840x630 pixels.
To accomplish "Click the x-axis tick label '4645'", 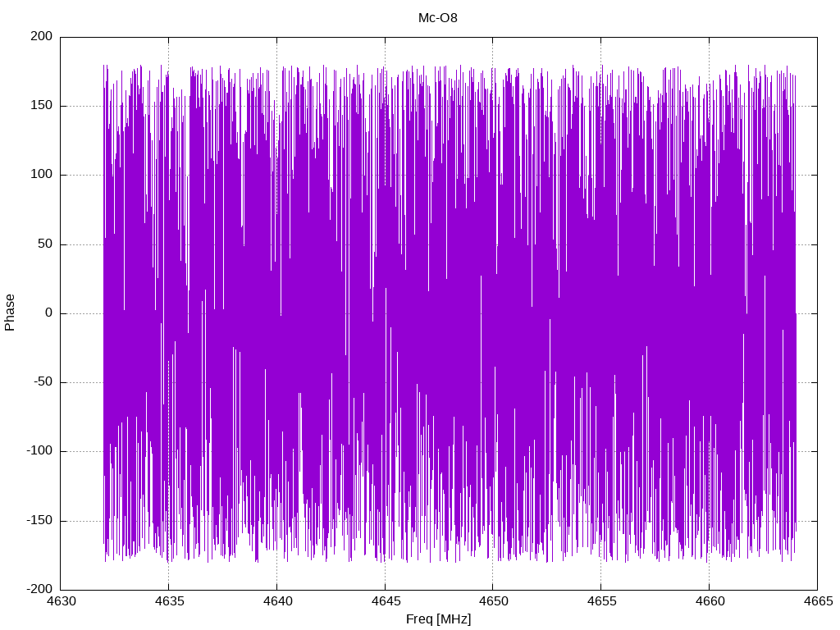I will click(386, 601).
